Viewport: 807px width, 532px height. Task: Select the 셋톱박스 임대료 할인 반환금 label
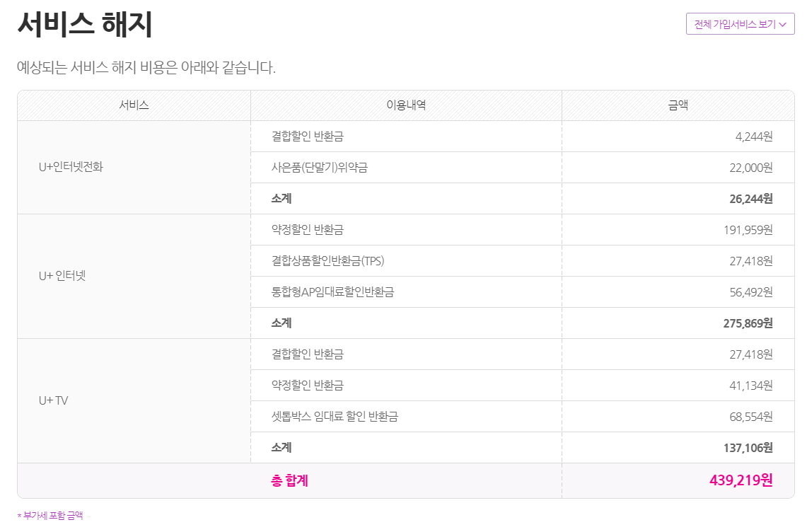pyautogui.click(x=335, y=417)
